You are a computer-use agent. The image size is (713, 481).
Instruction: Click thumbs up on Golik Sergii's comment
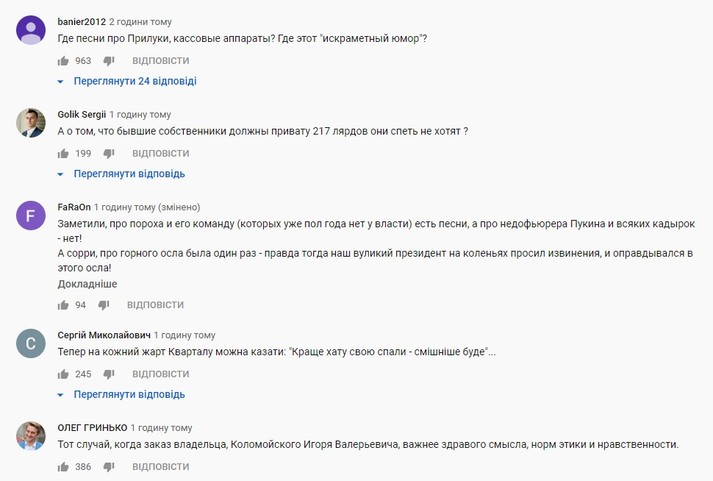point(63,154)
